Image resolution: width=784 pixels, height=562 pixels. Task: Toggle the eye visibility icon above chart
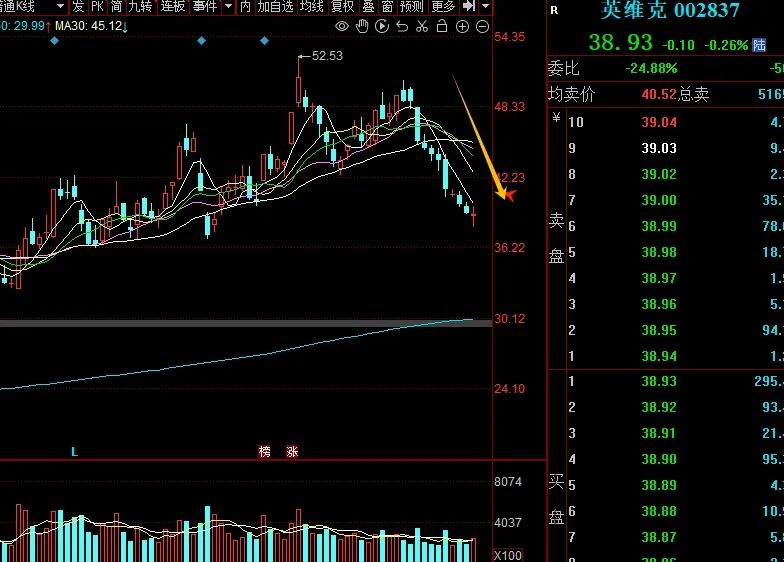(342, 26)
